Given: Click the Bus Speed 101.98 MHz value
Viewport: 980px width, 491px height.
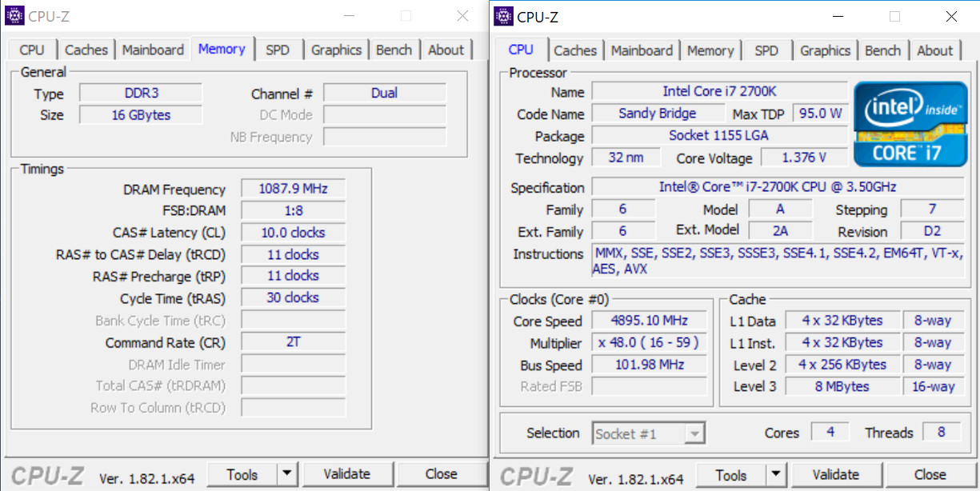Looking at the screenshot, I should (x=650, y=365).
